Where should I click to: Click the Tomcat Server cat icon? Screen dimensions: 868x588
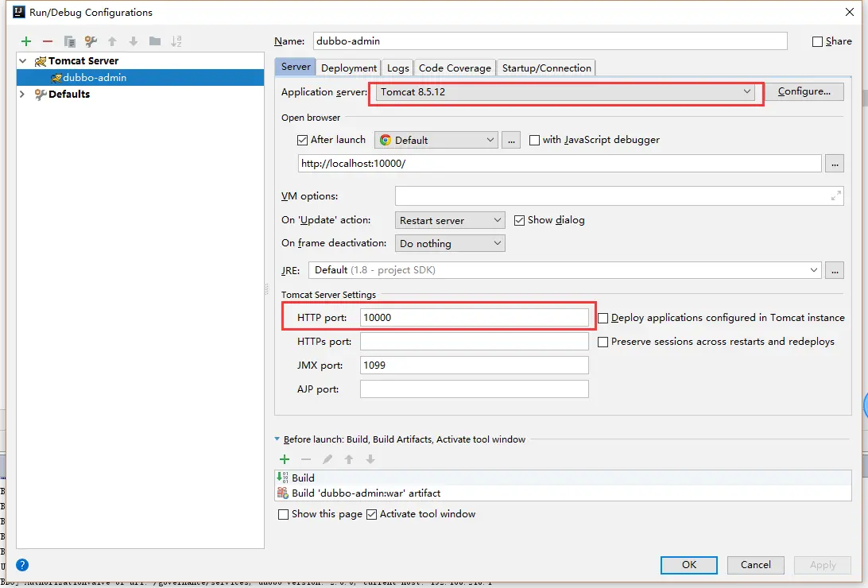click(x=40, y=61)
